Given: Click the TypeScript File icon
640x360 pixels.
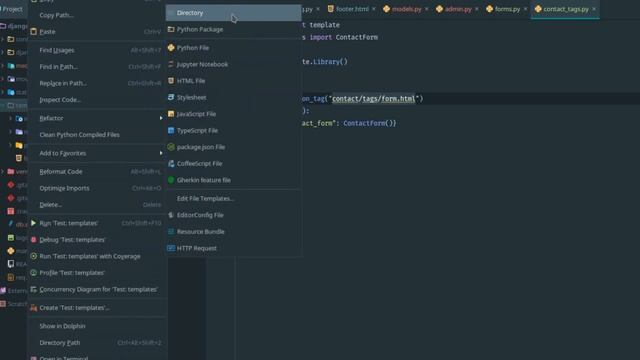Looking at the screenshot, I should point(171,131).
